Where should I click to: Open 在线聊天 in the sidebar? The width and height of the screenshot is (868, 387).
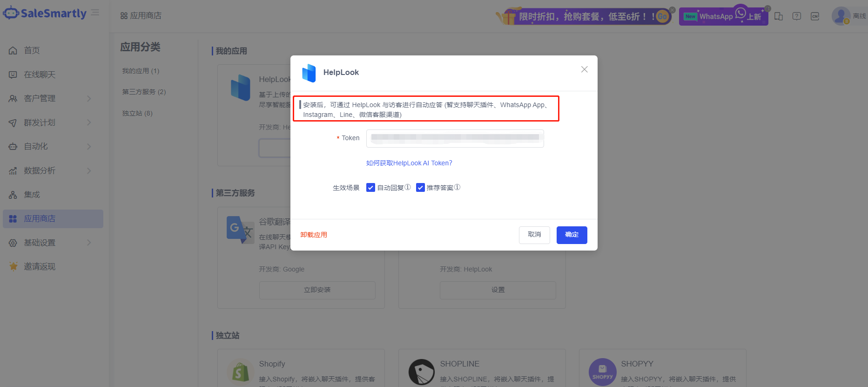[53, 75]
